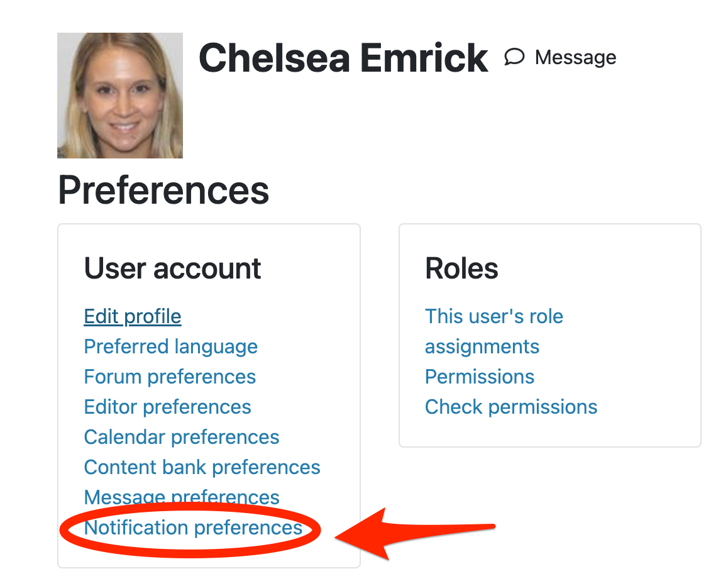
Task: Go to Forum preferences
Action: pyautogui.click(x=170, y=377)
